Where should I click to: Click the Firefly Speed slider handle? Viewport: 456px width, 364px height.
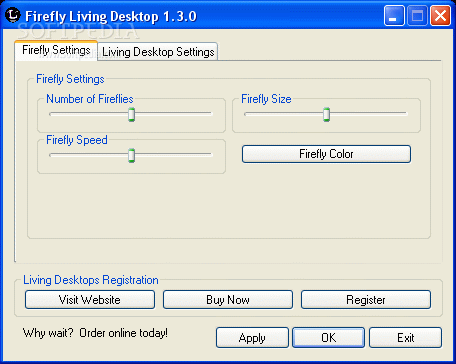tap(132, 156)
